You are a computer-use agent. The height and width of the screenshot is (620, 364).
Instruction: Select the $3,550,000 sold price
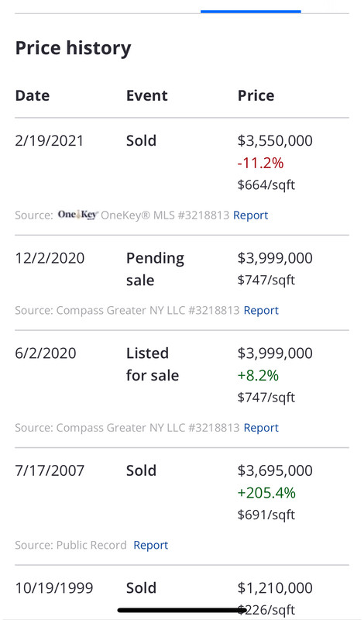click(x=275, y=141)
